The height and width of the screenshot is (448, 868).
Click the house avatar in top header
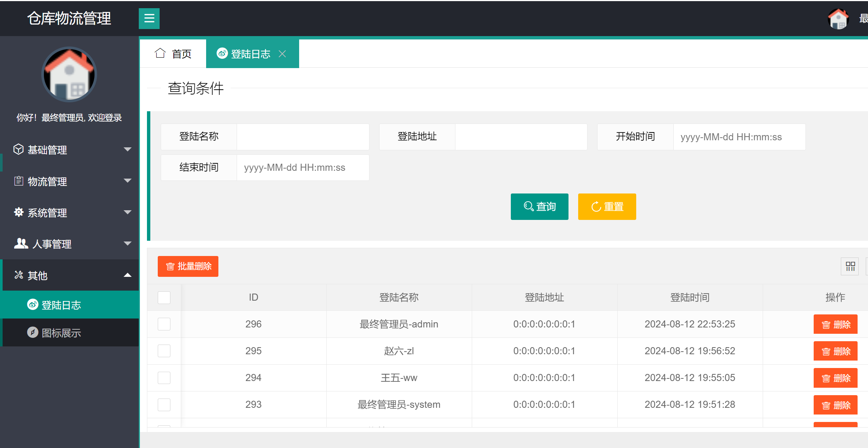[x=838, y=19]
